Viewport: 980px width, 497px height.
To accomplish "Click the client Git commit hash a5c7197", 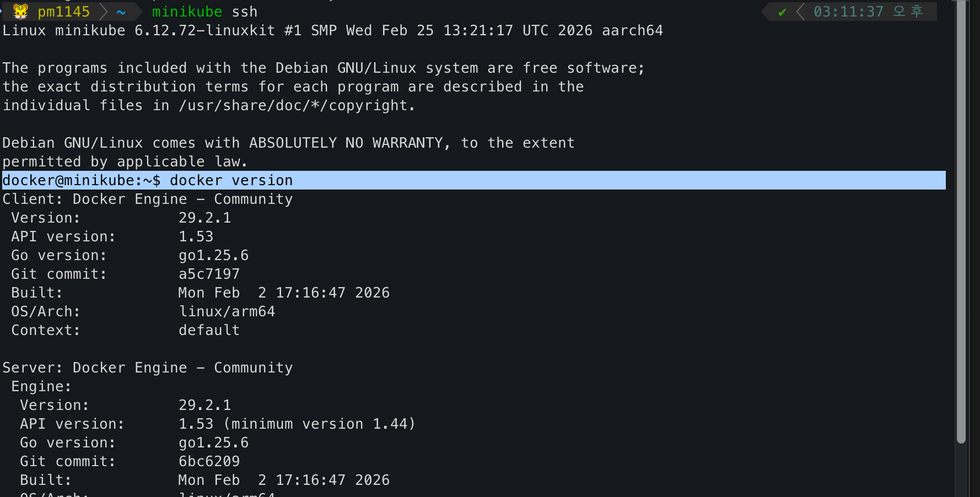I will [x=209, y=274].
